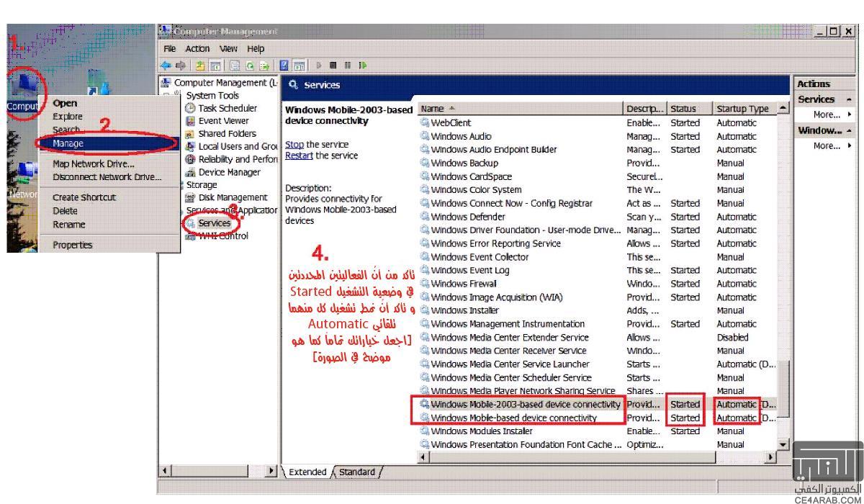Sort services by the Name column header

pos(521,109)
